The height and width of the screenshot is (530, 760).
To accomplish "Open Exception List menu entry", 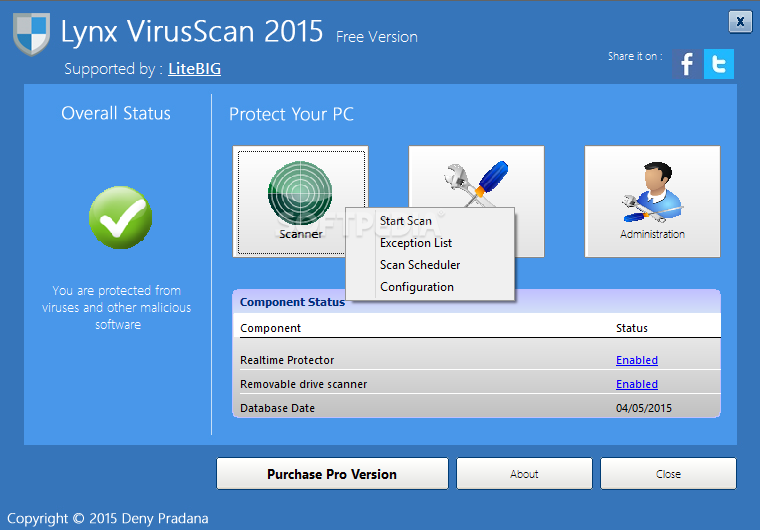I will 430,242.
